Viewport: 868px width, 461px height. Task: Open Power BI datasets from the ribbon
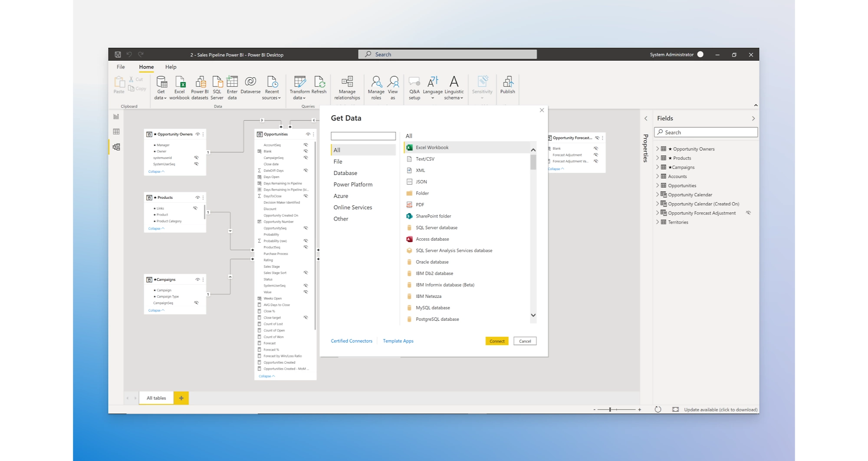pyautogui.click(x=200, y=88)
